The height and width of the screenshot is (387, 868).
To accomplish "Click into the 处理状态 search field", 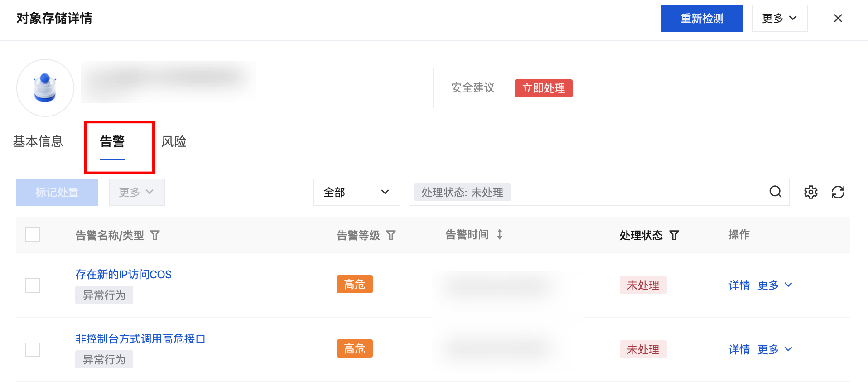I will [x=634, y=192].
